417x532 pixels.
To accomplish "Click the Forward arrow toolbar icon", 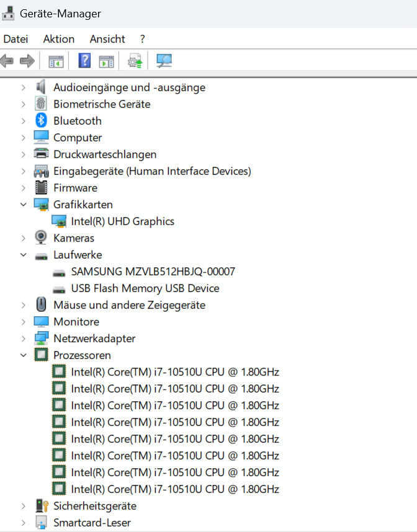I will click(27, 61).
